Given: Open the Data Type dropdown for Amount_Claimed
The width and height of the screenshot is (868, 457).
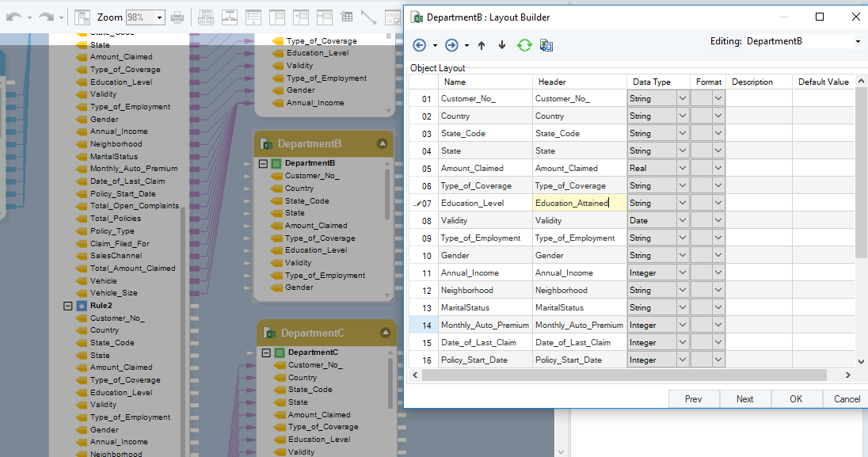Looking at the screenshot, I should (x=683, y=169).
